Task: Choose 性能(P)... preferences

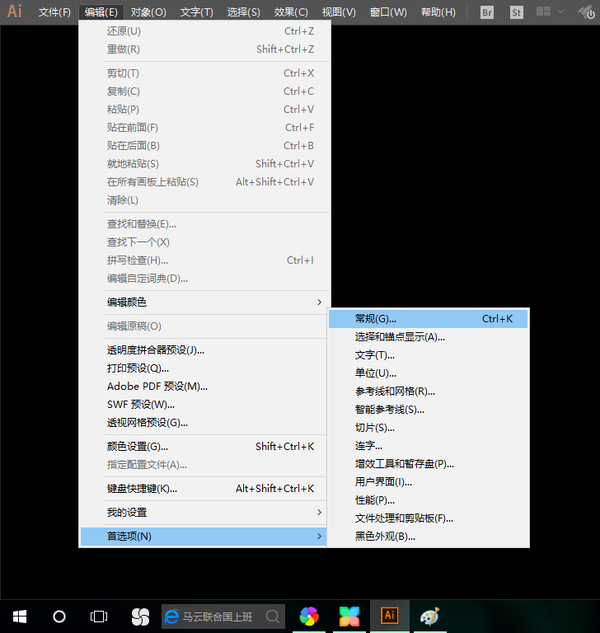Action: tap(428, 500)
